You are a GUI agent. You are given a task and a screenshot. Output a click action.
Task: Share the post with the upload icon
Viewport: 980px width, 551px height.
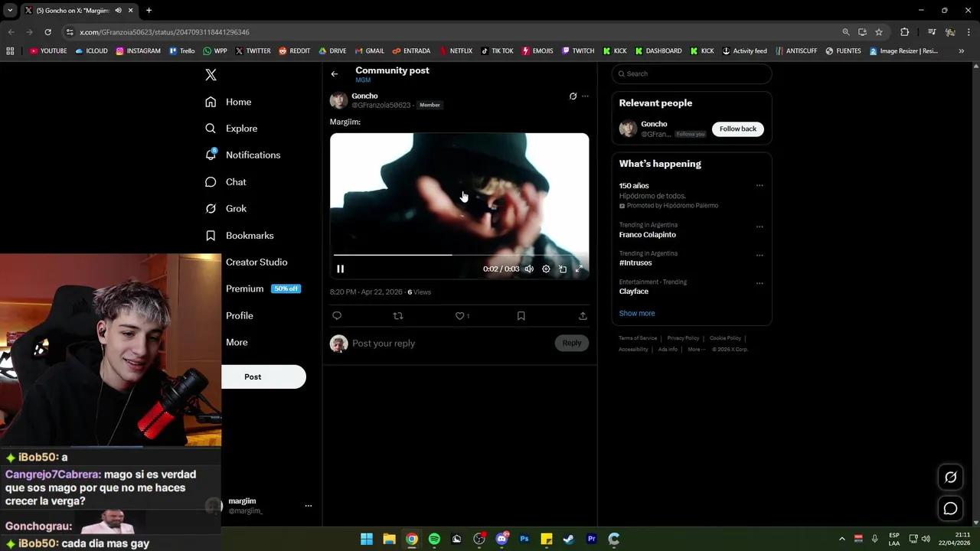[x=583, y=315]
